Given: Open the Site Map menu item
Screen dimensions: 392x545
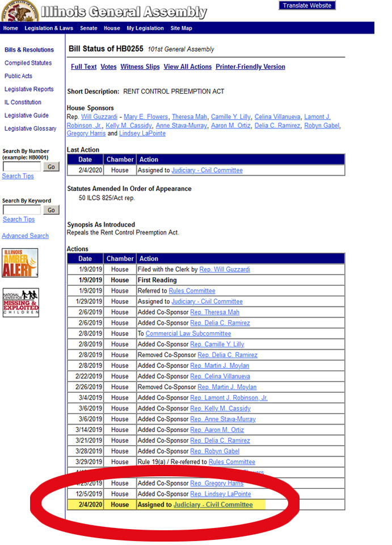Looking at the screenshot, I should [x=181, y=28].
